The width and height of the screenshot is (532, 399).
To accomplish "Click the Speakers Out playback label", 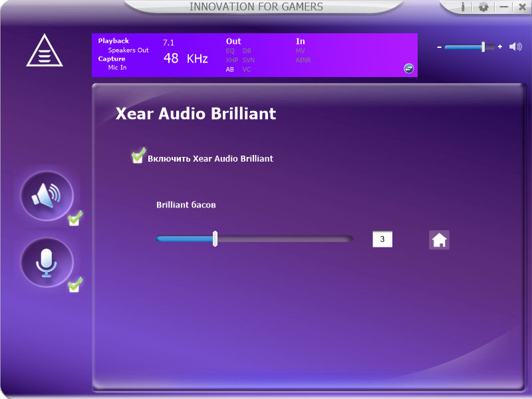I will click(128, 51).
